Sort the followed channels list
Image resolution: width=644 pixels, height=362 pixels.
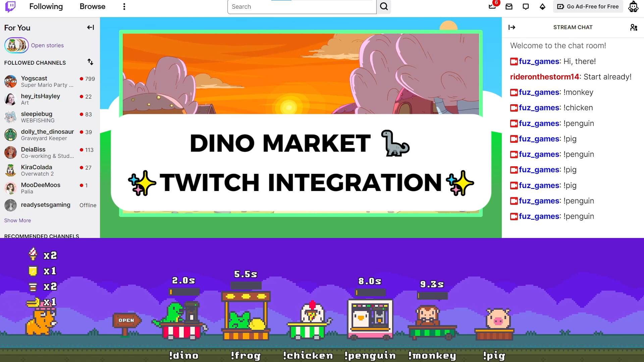pyautogui.click(x=90, y=62)
